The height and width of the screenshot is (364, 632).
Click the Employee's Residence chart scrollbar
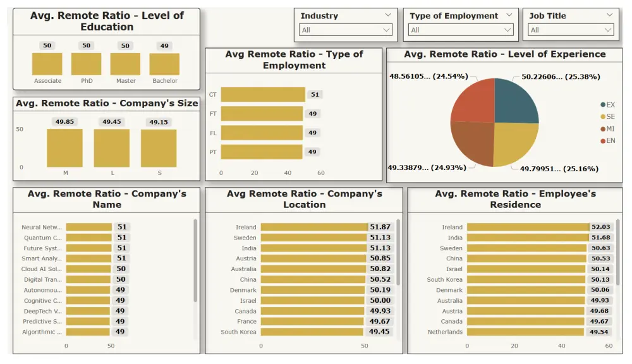point(618,252)
